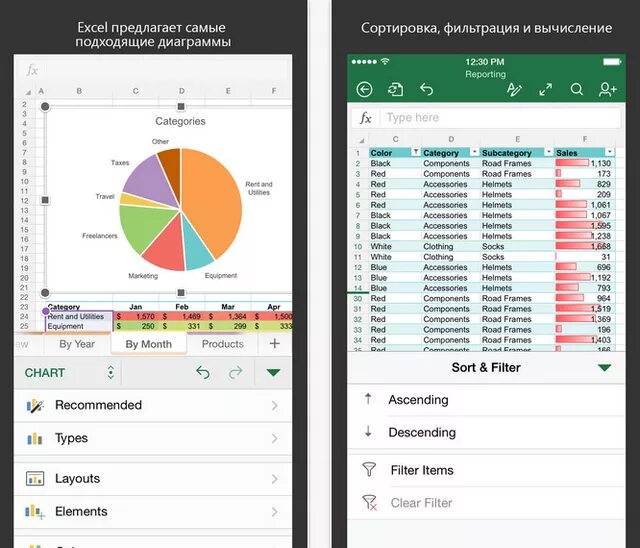This screenshot has height=548, width=640.
Task: Collapse CHART panel with green triangle
Action: (x=273, y=372)
